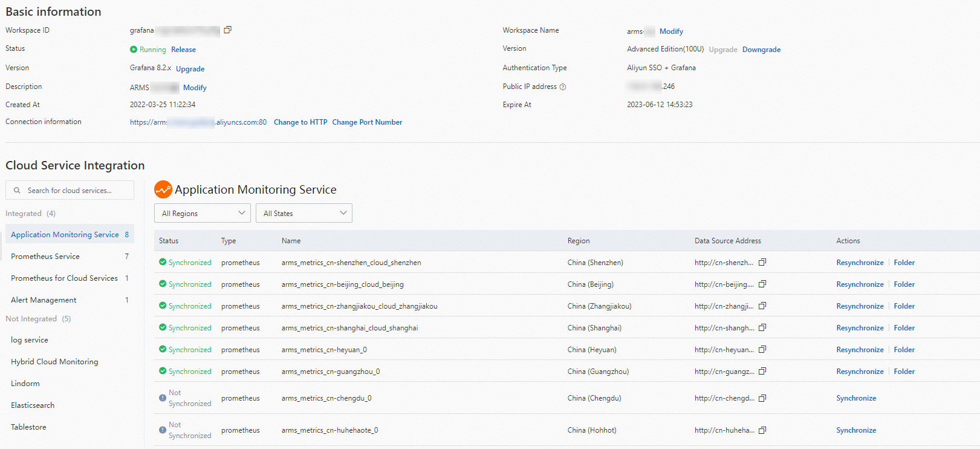Click Synchronize for Hohhot row
Image resolution: width=980 pixels, height=449 pixels.
point(856,430)
